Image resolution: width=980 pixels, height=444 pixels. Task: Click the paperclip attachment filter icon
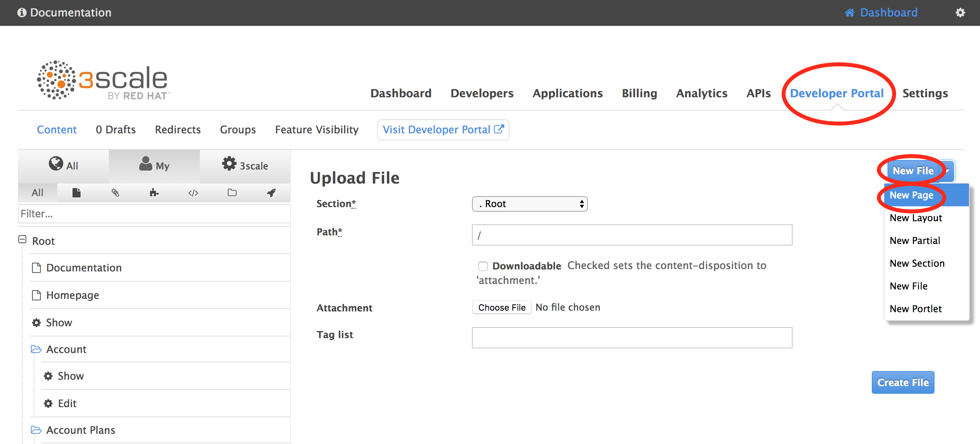click(115, 193)
